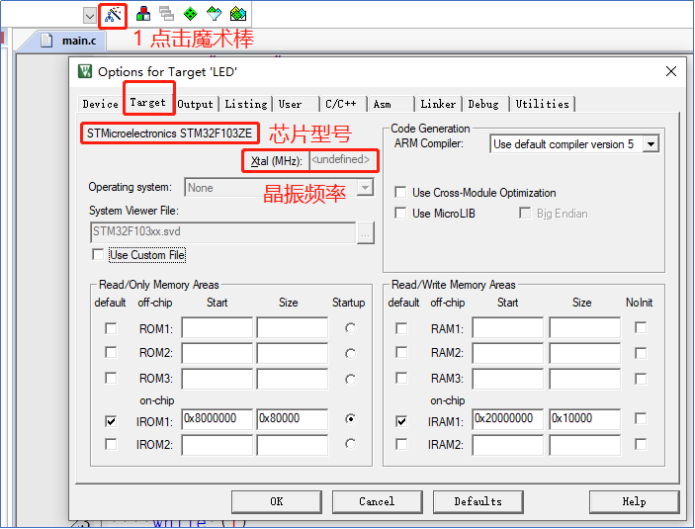Screen dimensions: 695x529
Task: Go to the Utilities tab
Action: (x=543, y=104)
